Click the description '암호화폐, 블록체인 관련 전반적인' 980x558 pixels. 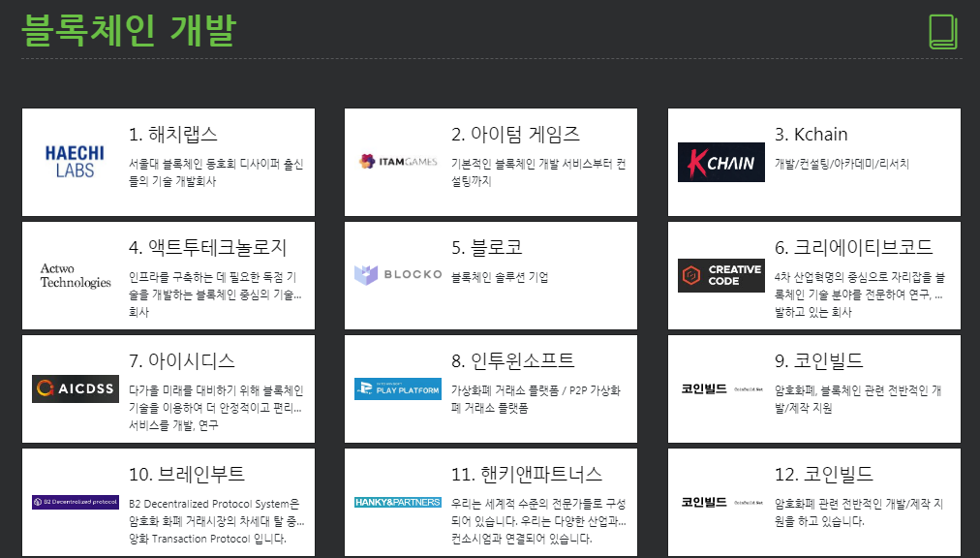(x=858, y=399)
